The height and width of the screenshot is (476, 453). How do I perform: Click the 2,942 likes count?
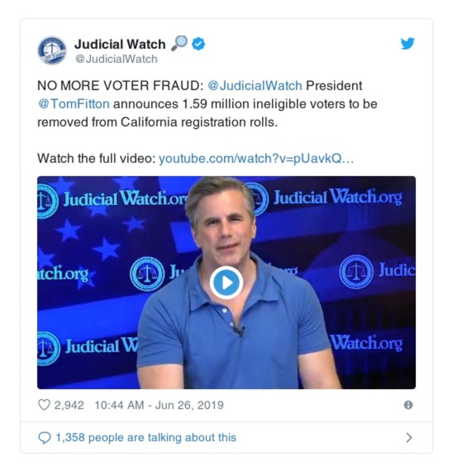pyautogui.click(x=69, y=405)
